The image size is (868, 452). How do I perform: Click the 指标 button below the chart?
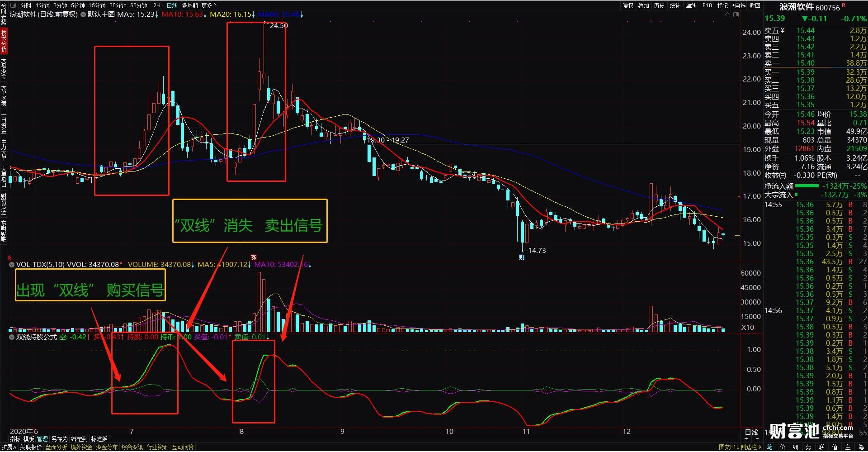(x=15, y=439)
